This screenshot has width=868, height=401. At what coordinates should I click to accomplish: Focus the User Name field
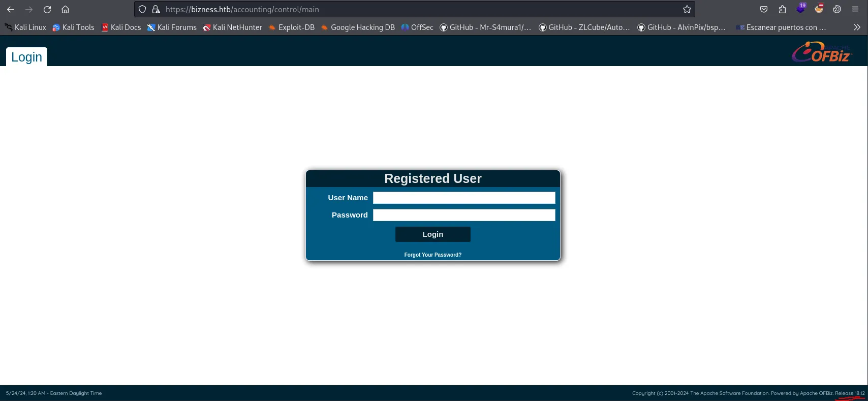point(464,198)
